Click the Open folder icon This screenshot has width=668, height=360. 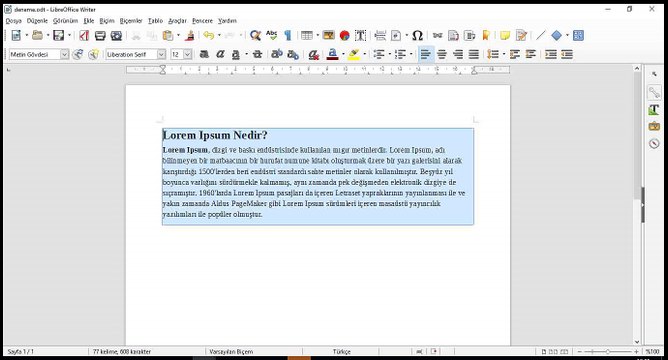[37, 35]
